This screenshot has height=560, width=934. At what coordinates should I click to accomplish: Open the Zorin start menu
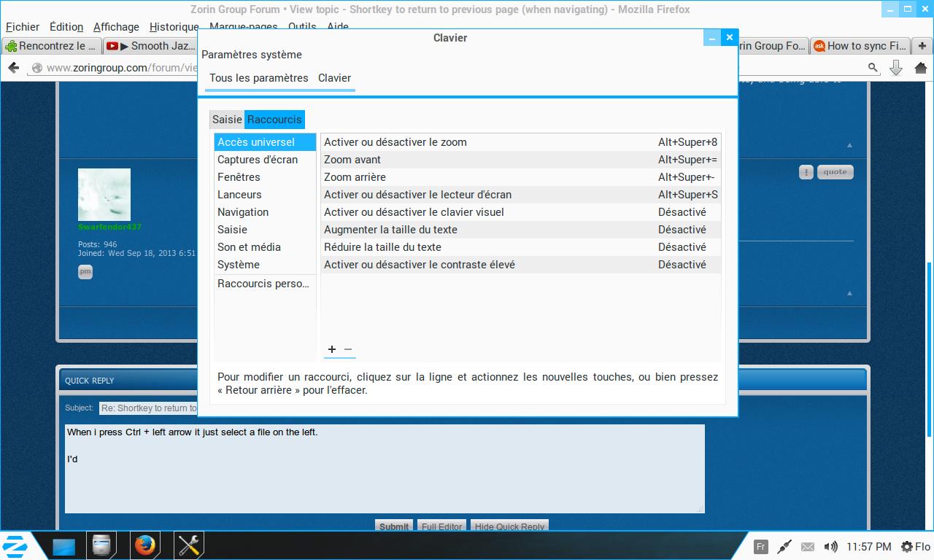15,545
